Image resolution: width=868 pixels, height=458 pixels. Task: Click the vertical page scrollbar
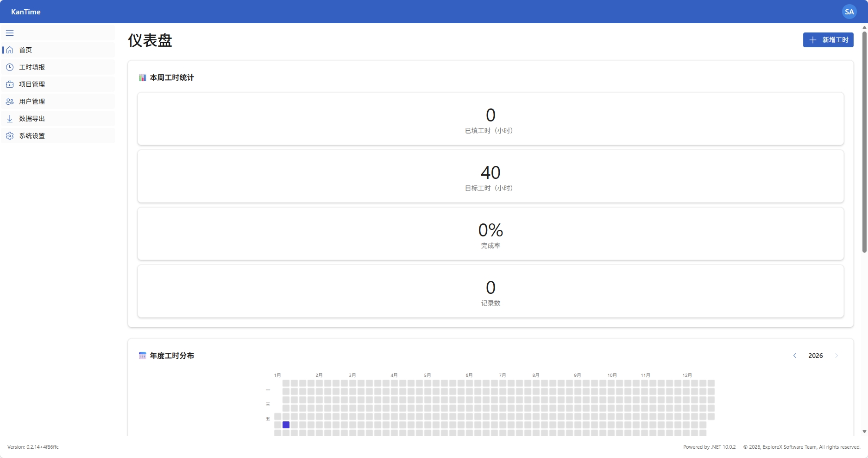864,139
